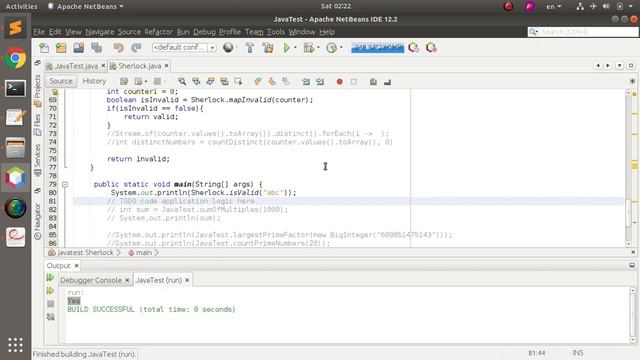Click the second profiler hexagon icon

pos(431,48)
